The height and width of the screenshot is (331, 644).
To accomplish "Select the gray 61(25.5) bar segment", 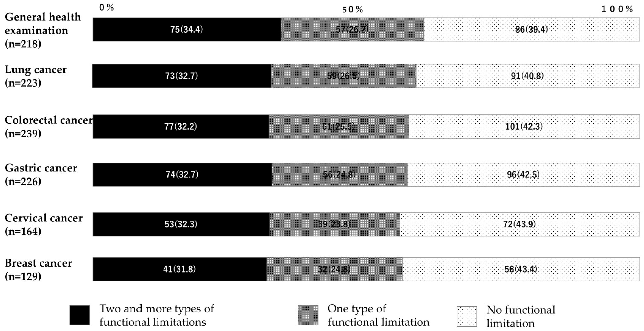I will point(339,127).
